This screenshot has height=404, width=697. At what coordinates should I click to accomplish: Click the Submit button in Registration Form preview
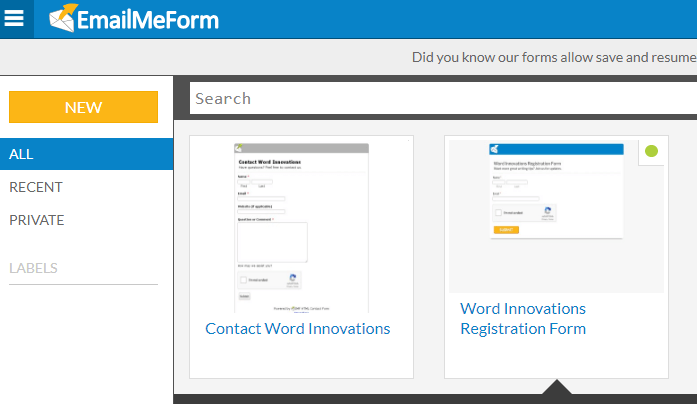pos(506,230)
